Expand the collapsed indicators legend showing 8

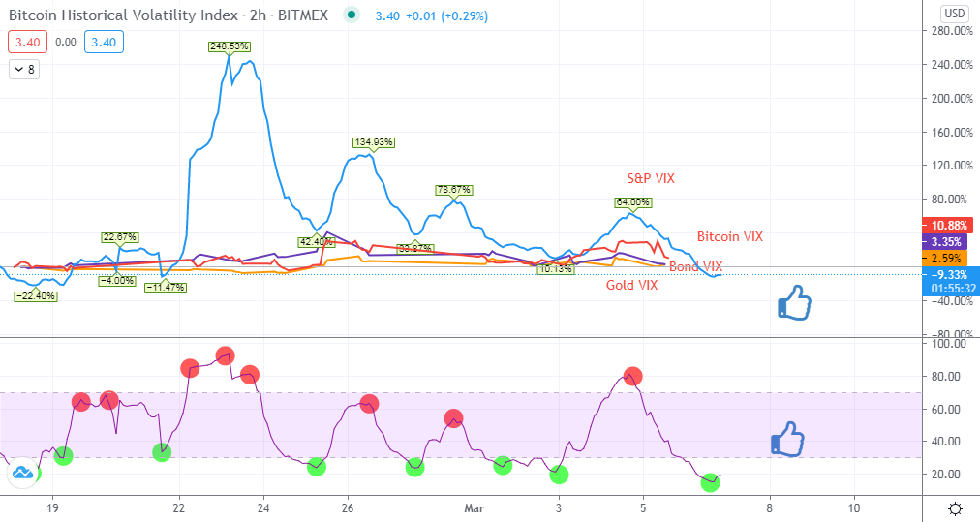coord(24,69)
